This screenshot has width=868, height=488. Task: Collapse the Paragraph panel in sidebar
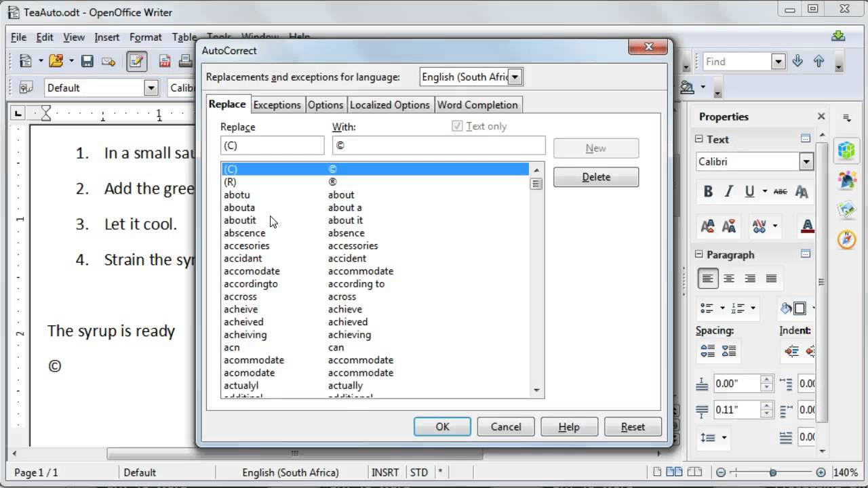tap(698, 254)
